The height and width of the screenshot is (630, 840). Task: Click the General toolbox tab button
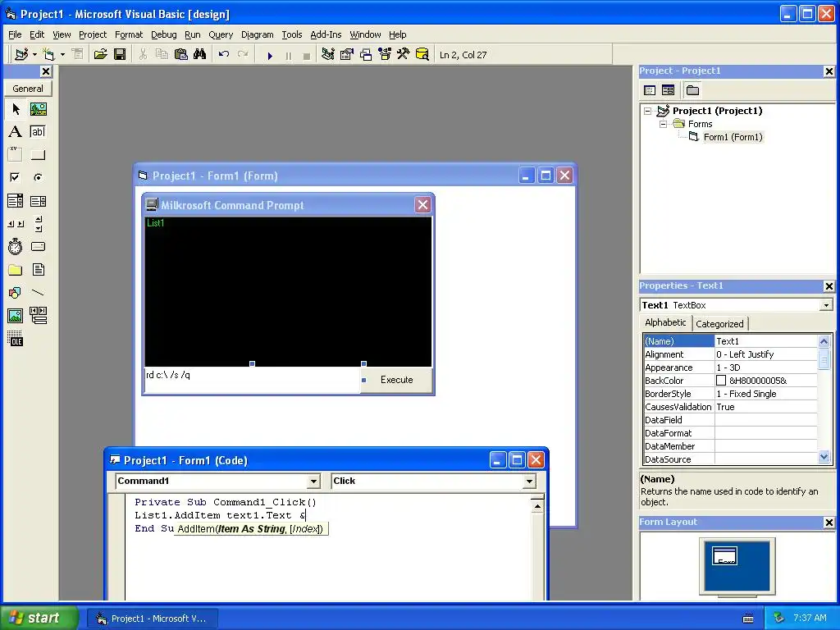(x=28, y=89)
